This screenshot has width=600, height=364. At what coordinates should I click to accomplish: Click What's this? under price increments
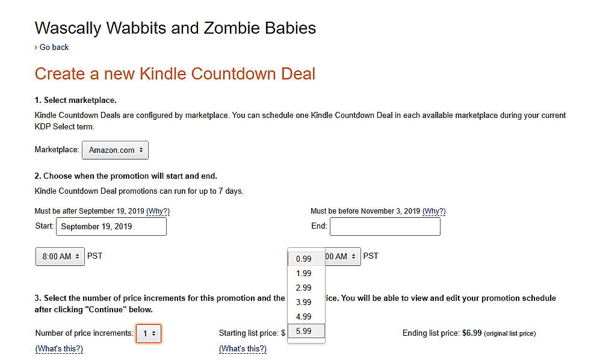click(x=59, y=349)
